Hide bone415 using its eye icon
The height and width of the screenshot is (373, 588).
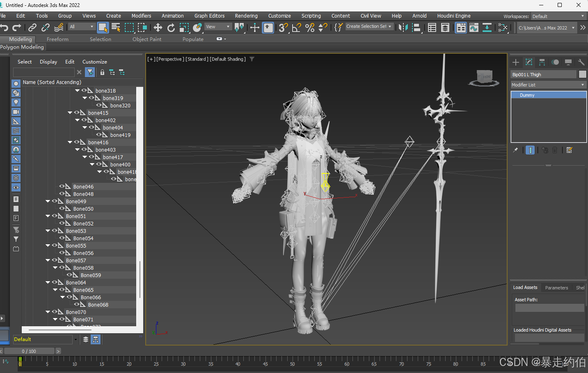pos(77,113)
